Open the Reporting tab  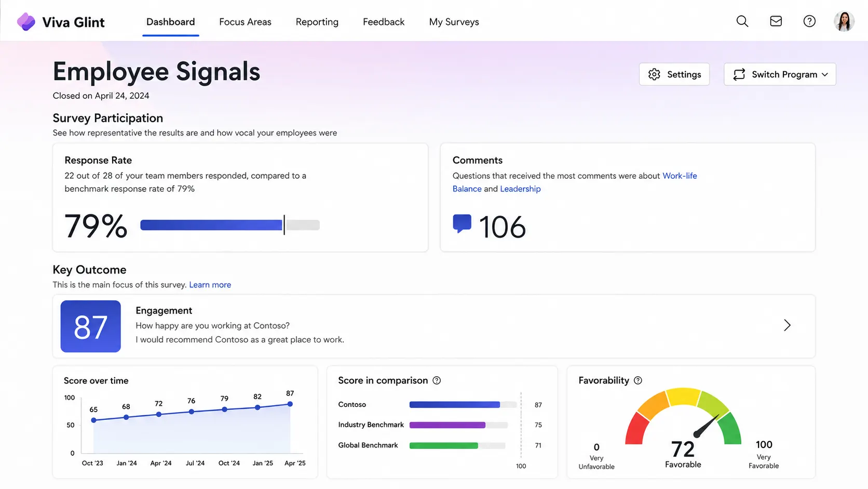click(x=317, y=22)
